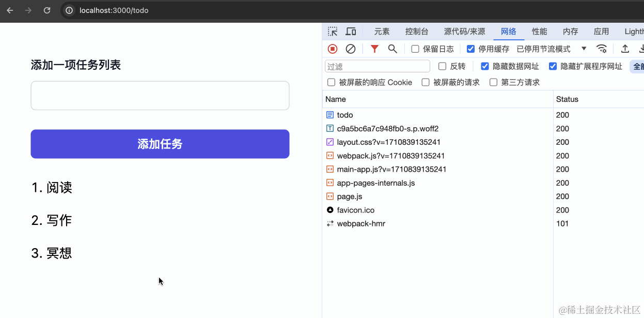Open the 内存 tab
Viewport: 644px width, 318px height.
pyautogui.click(x=571, y=32)
